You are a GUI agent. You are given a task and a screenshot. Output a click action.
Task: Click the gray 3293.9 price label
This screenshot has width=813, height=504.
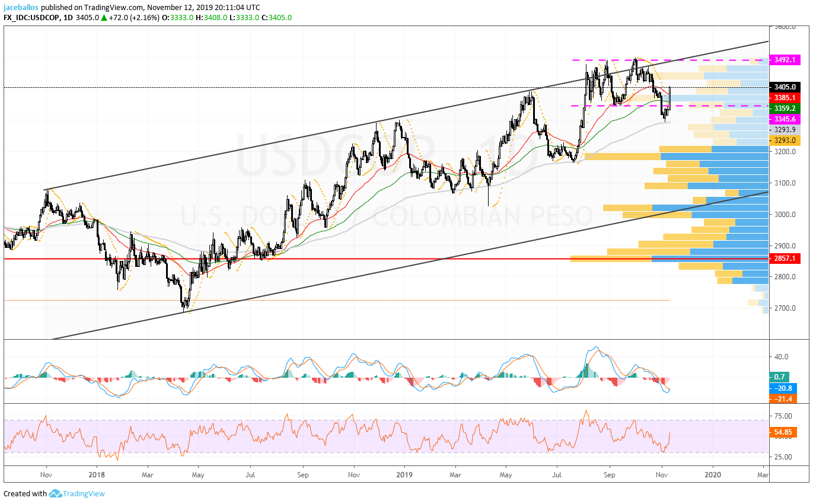786,129
